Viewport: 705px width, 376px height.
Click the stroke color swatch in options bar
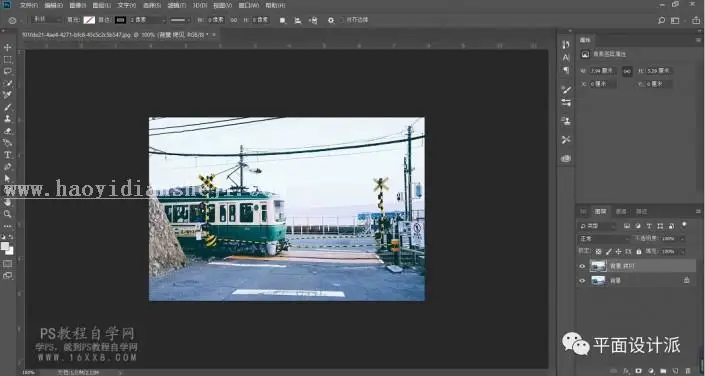(x=120, y=20)
